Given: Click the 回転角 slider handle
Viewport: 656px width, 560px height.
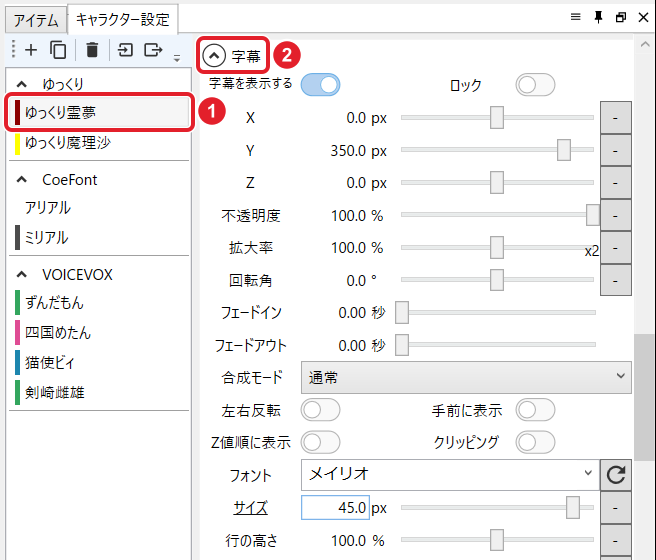Looking at the screenshot, I should [497, 280].
